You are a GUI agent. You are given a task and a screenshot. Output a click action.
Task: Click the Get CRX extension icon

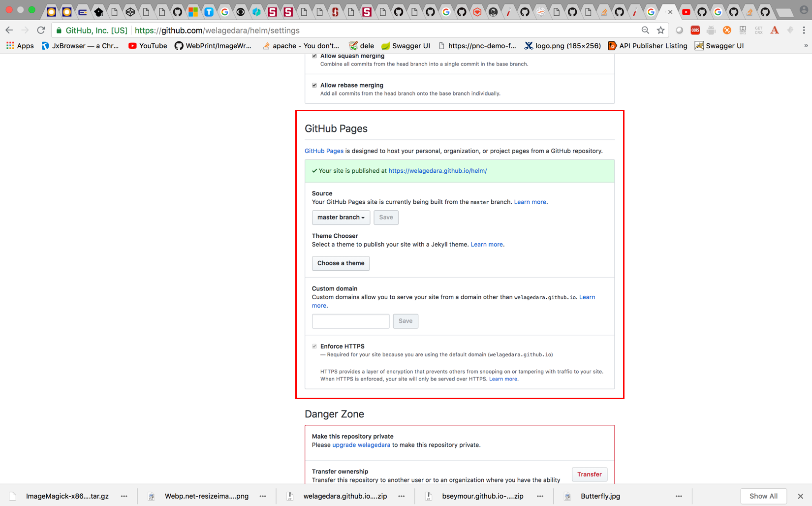(758, 30)
